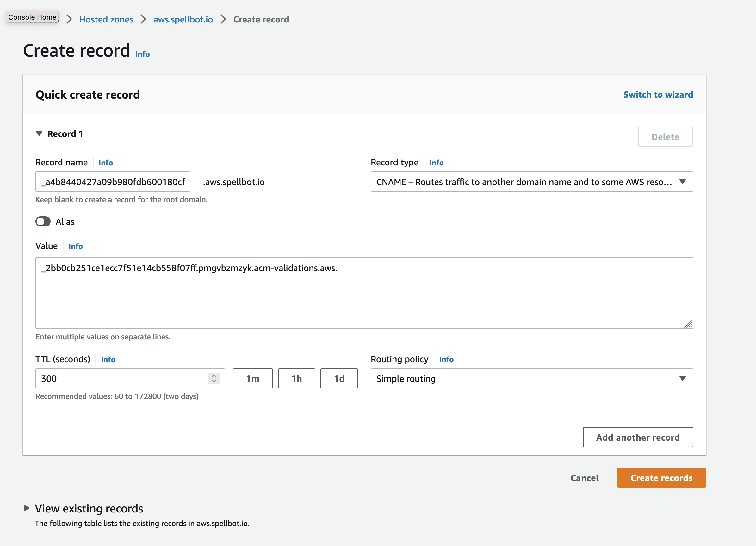The width and height of the screenshot is (756, 546).
Task: Click the Record name input field
Action: point(113,182)
